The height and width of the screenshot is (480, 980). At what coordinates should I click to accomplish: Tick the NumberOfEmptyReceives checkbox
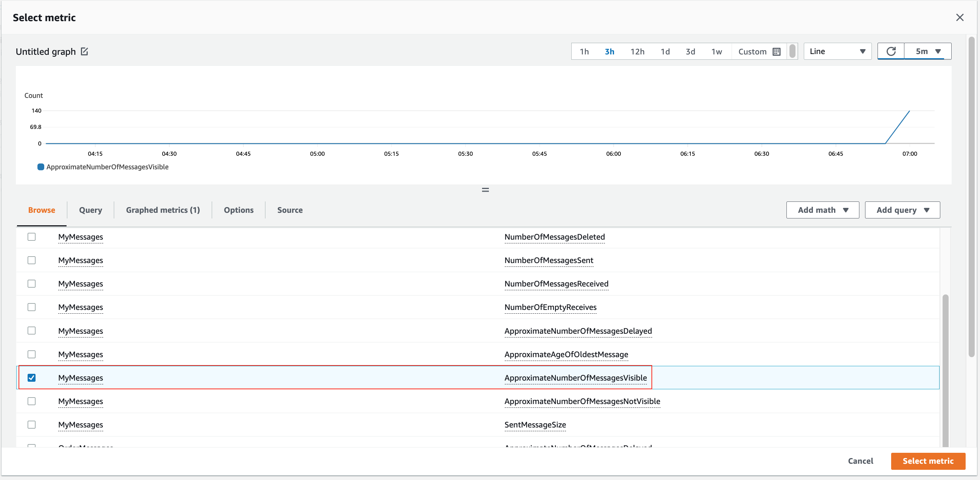(x=32, y=307)
